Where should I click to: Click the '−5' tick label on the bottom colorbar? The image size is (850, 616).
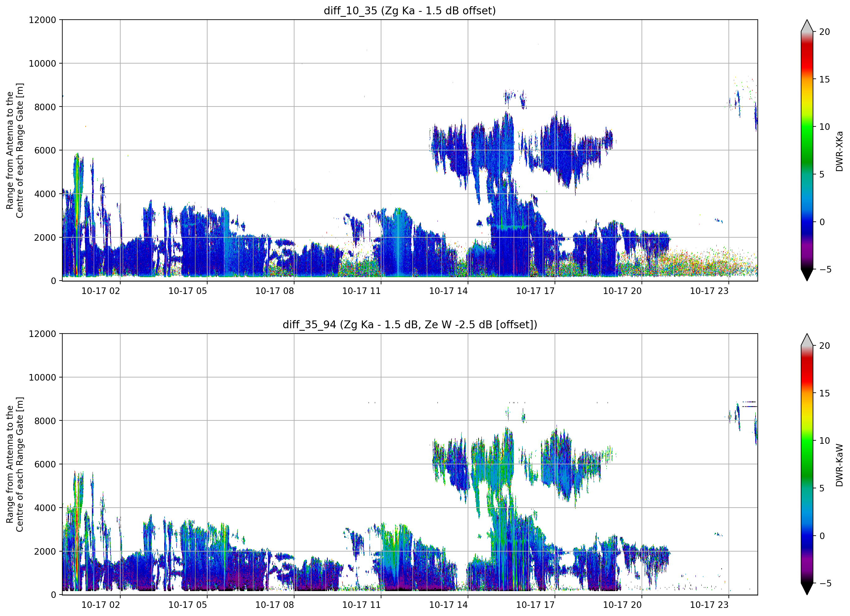coord(825,583)
